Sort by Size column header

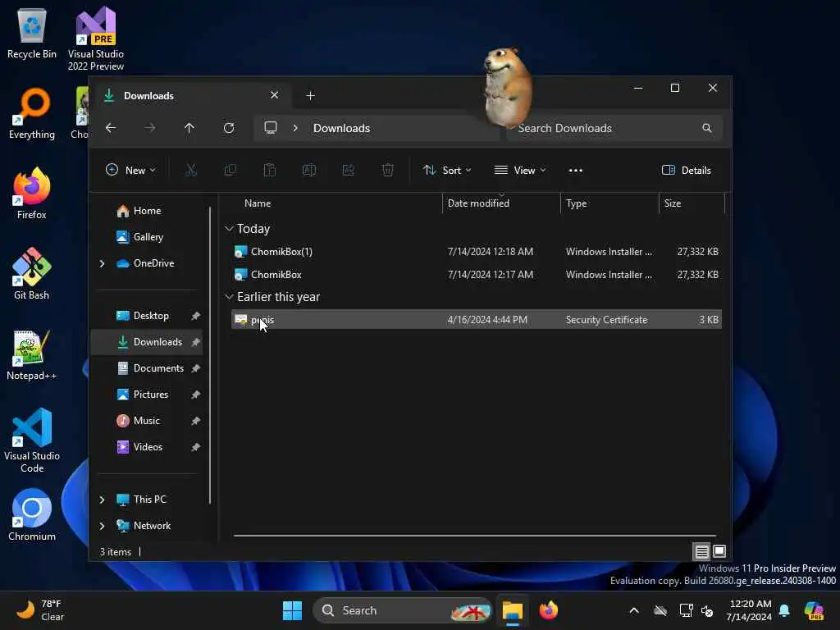pos(673,203)
